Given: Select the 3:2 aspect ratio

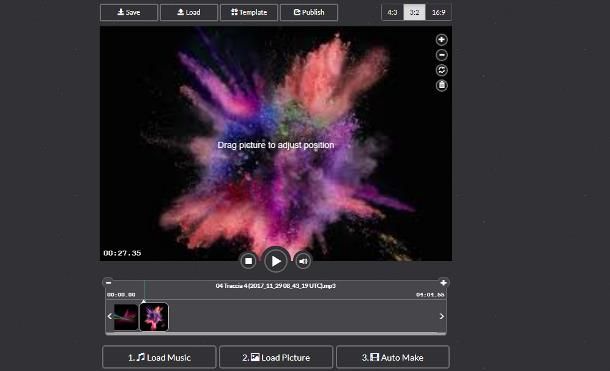Looking at the screenshot, I should tap(414, 12).
